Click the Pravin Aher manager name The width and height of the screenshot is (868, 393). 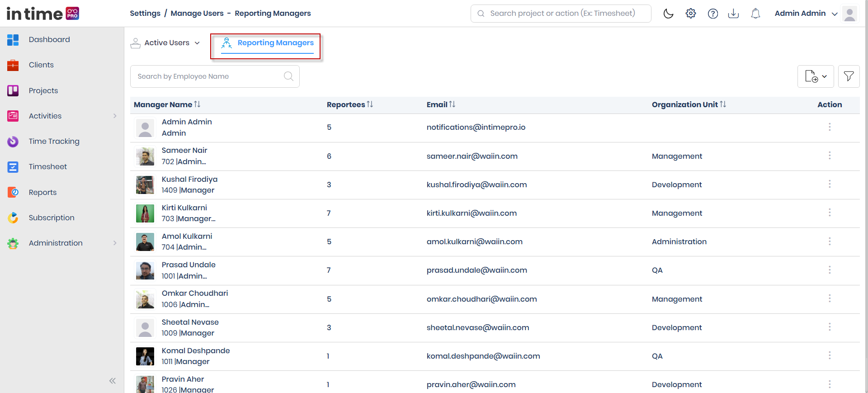coord(183,379)
